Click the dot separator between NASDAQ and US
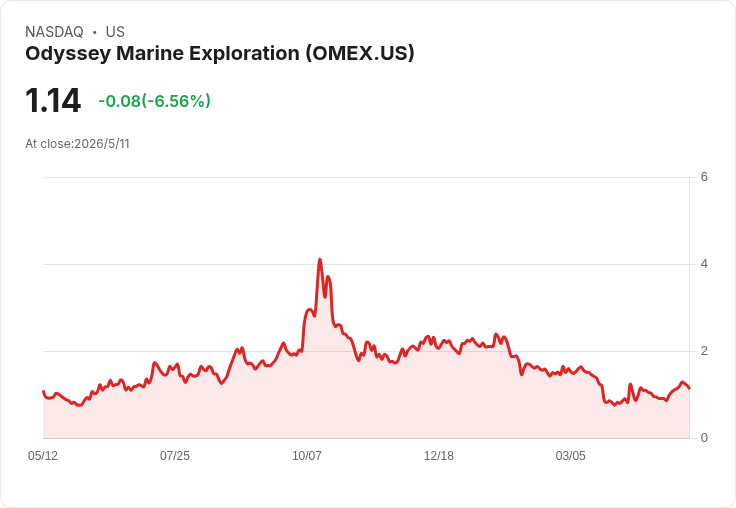736x508 pixels. (x=95, y=32)
